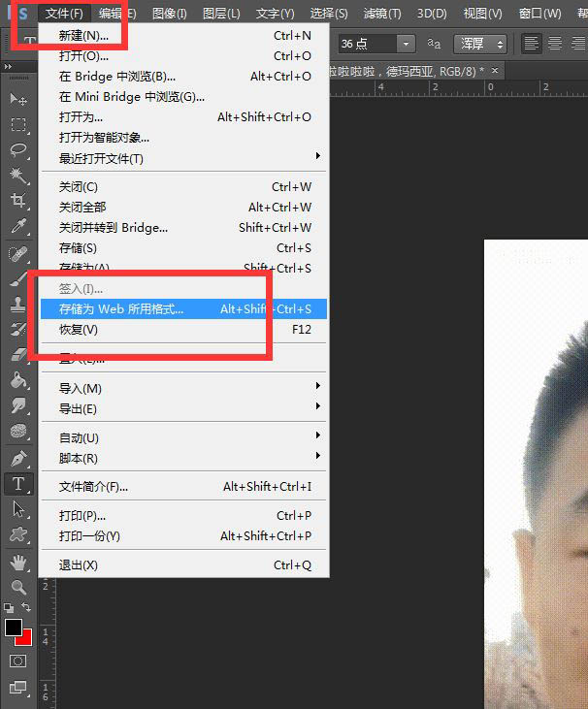Choose 存储(S) menu entry

(184, 247)
